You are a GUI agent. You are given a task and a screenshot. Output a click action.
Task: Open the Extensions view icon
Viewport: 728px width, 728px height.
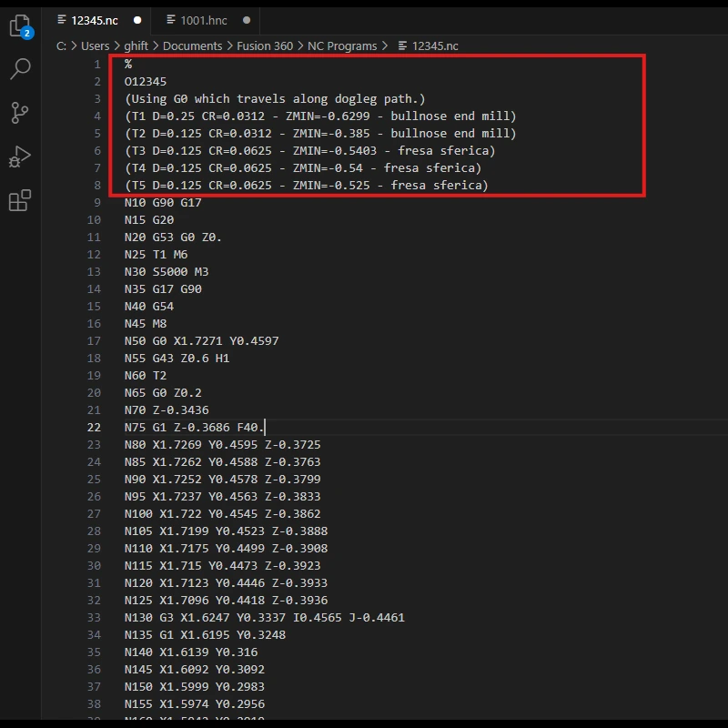pyautogui.click(x=19, y=201)
